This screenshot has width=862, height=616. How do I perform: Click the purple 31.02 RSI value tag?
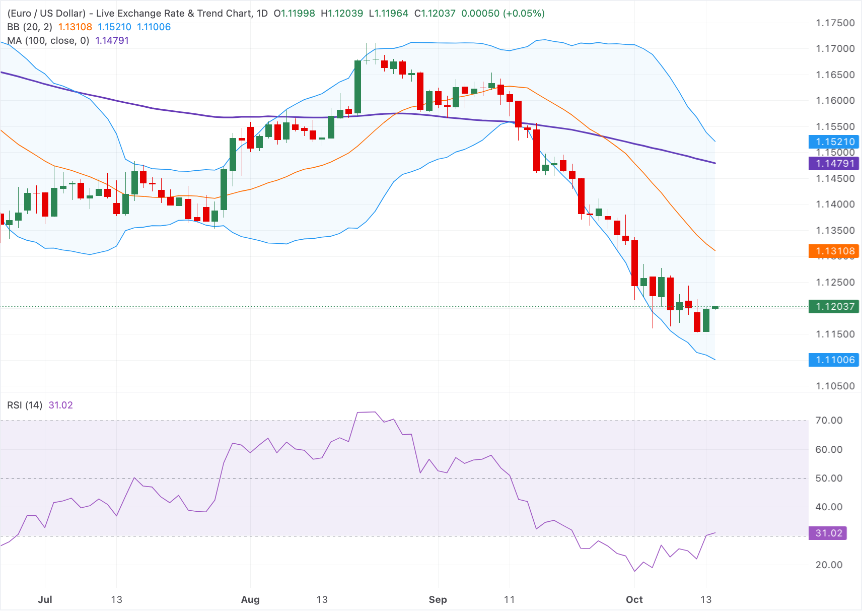click(828, 533)
